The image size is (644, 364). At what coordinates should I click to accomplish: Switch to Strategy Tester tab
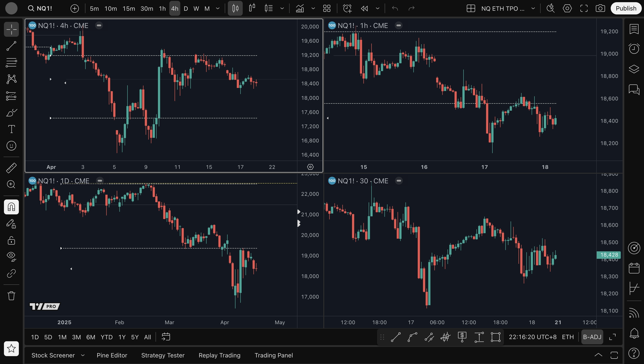pos(163,355)
